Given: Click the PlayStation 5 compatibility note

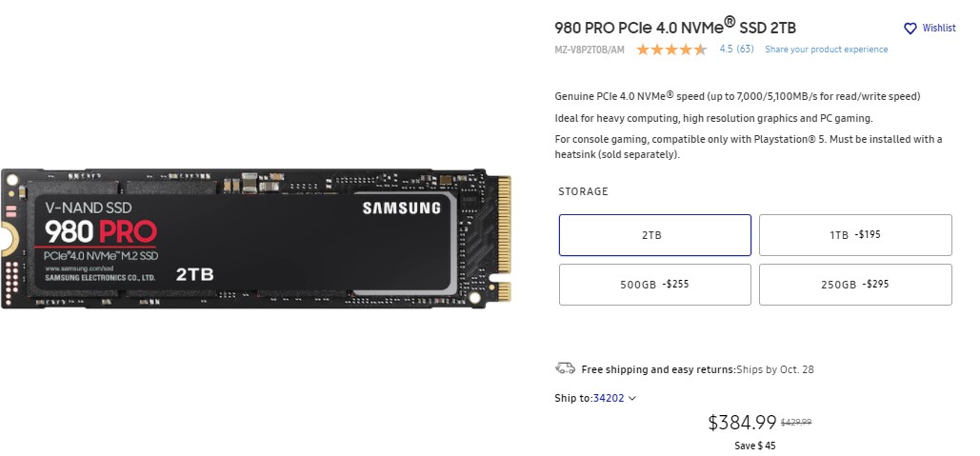Looking at the screenshot, I should pyautogui.click(x=748, y=147).
